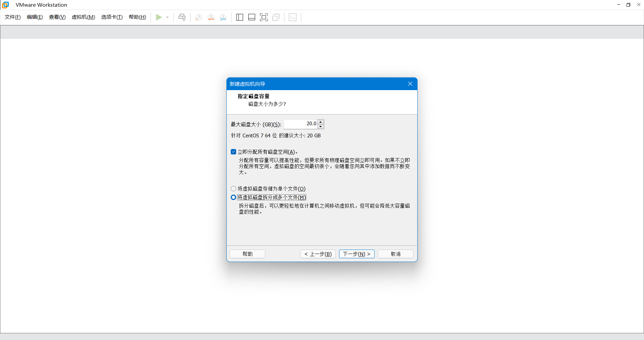Decrease disk size with the down stepper arrow
This screenshot has width=644, height=340.
pos(321,126)
